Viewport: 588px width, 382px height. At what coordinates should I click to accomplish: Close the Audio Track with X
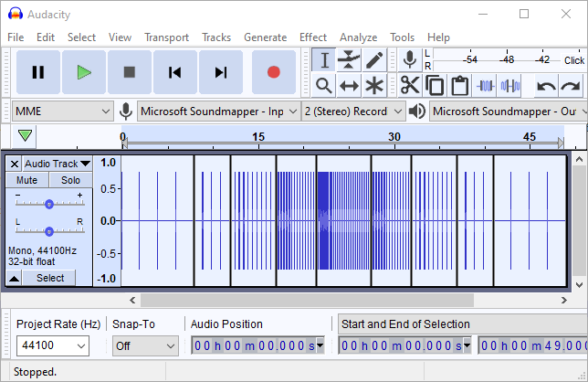(15, 164)
